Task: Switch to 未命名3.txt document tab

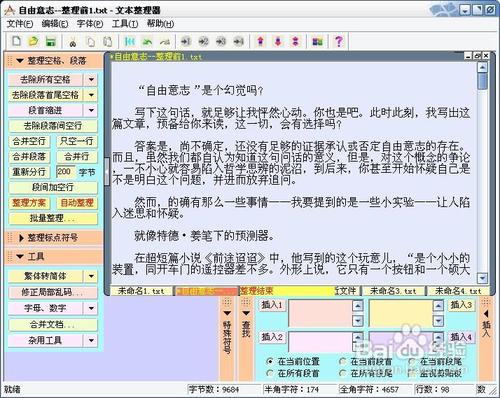Action: [393, 291]
